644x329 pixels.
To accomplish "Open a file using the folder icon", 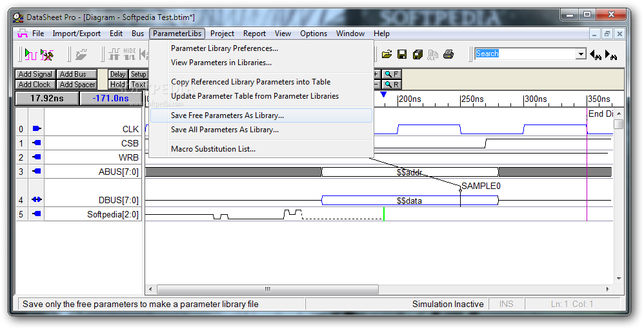I will (x=387, y=54).
